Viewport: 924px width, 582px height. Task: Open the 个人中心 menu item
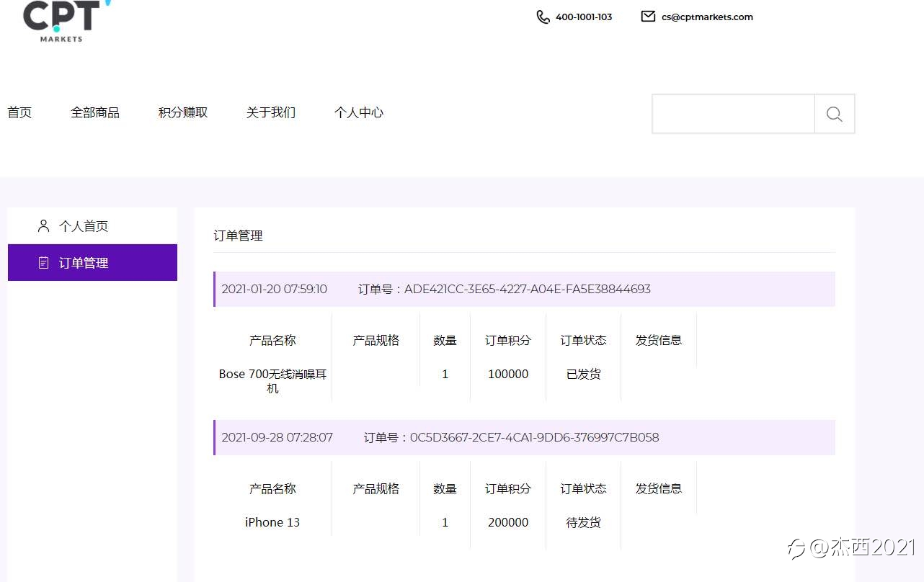pos(359,112)
